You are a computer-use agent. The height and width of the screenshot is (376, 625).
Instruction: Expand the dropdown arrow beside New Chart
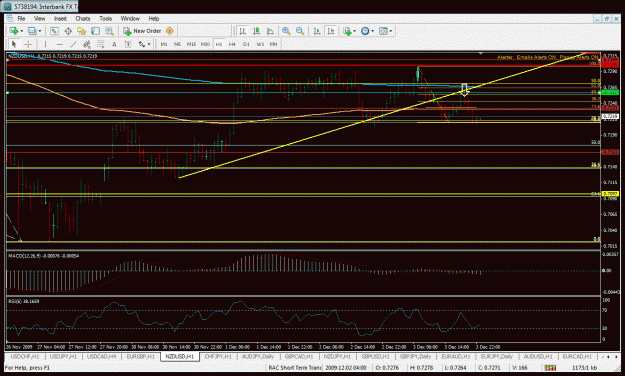(22, 31)
